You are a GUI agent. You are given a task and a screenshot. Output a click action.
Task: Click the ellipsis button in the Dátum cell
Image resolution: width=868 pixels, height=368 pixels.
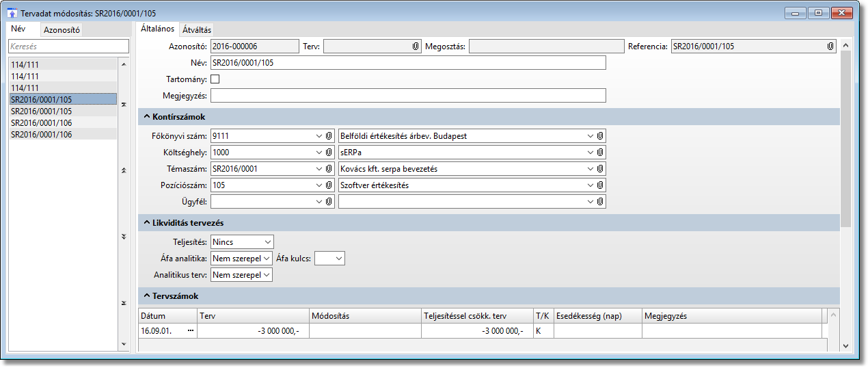point(191,330)
